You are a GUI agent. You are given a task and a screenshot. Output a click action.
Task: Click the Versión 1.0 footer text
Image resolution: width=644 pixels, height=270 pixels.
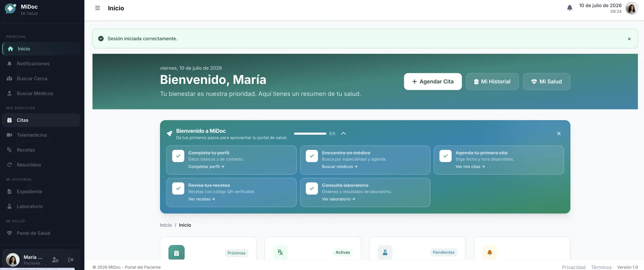(627, 267)
